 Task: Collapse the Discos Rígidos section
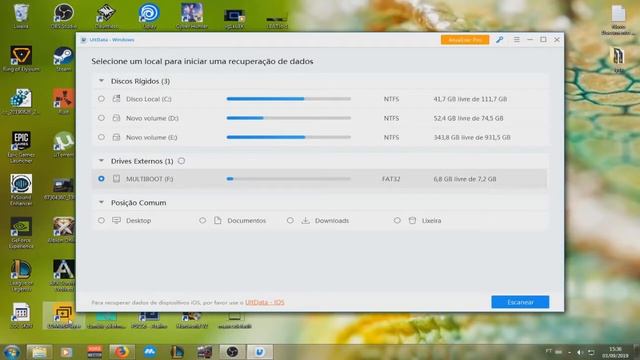tap(101, 81)
